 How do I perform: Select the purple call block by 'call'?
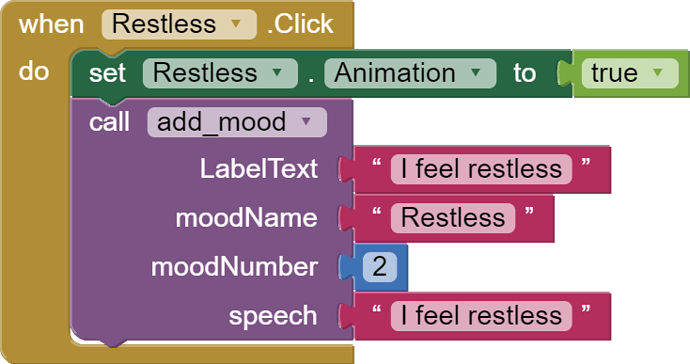click(109, 122)
